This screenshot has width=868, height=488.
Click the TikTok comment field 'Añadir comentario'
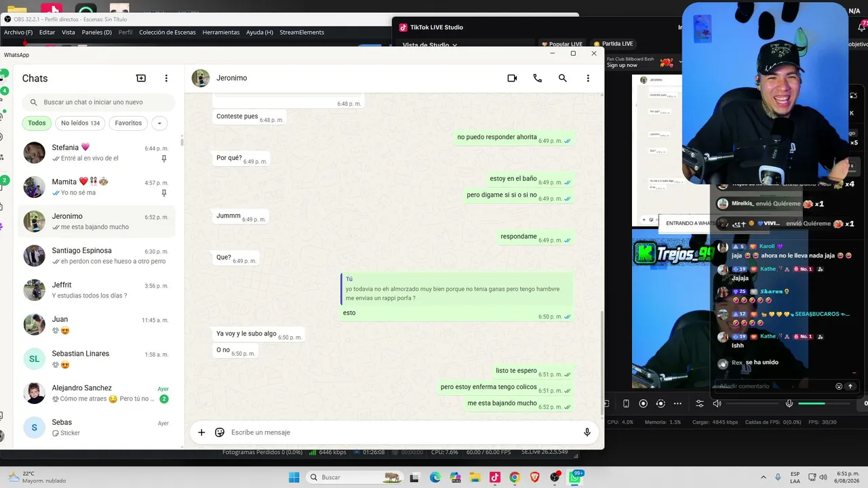(x=775, y=386)
